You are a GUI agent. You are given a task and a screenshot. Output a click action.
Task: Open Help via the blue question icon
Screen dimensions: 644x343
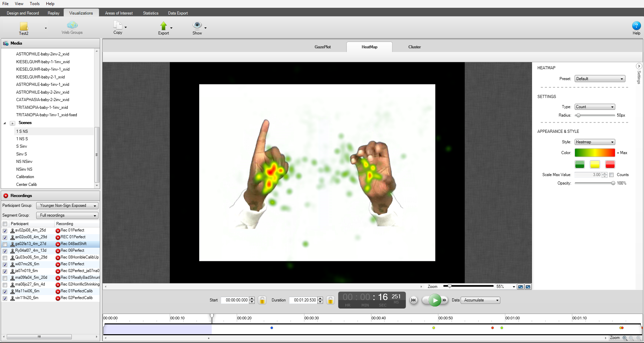(636, 26)
